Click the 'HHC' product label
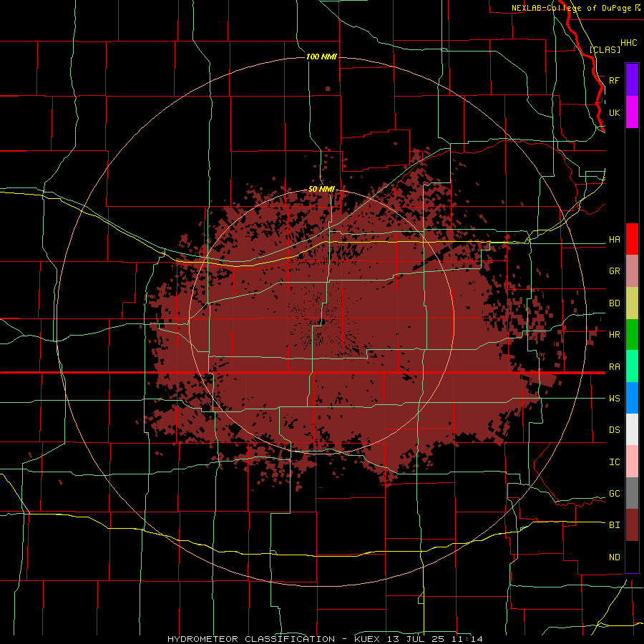The height and width of the screenshot is (644, 644). pyautogui.click(x=628, y=43)
